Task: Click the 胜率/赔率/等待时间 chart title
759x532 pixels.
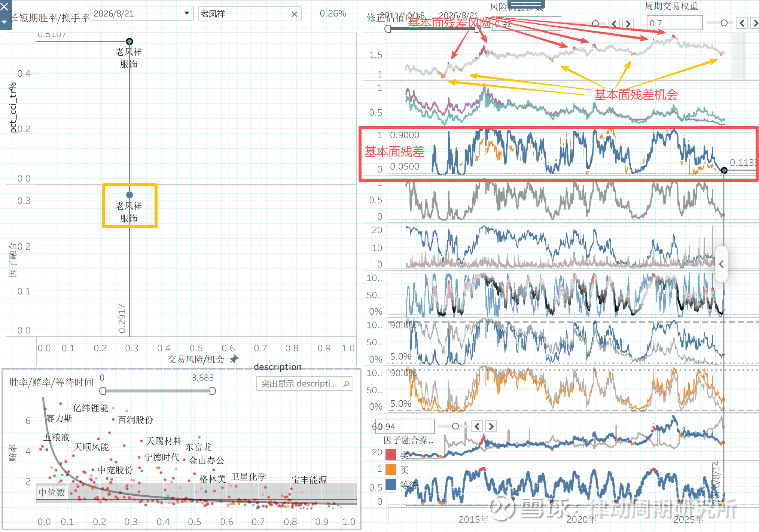Action: [51, 382]
